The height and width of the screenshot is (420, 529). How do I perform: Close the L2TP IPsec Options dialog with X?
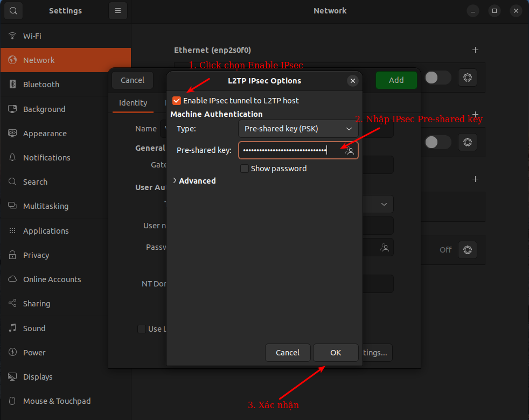pyautogui.click(x=352, y=81)
